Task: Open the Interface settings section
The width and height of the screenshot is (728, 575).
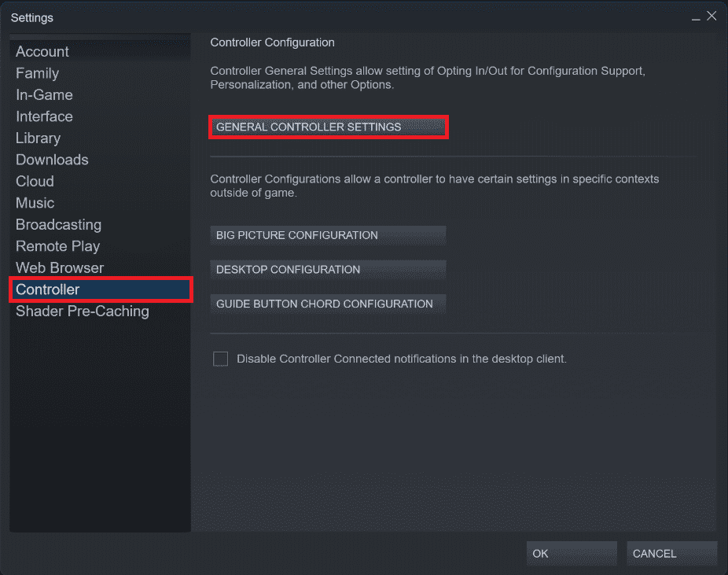Action: tap(44, 116)
